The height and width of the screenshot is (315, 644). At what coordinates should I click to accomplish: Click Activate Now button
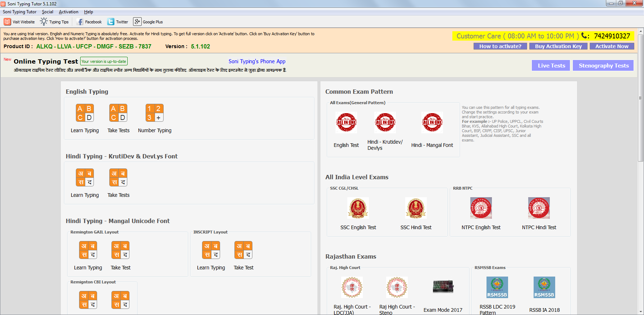(x=612, y=46)
